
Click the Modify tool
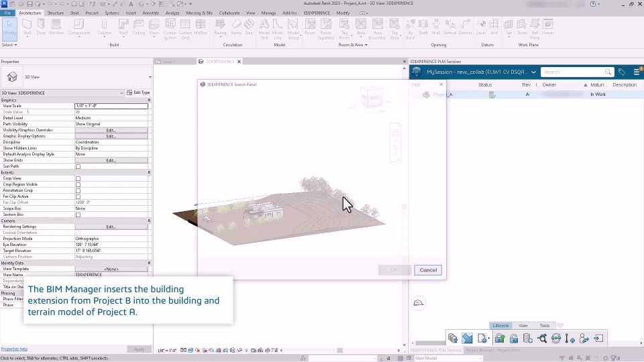9,28
